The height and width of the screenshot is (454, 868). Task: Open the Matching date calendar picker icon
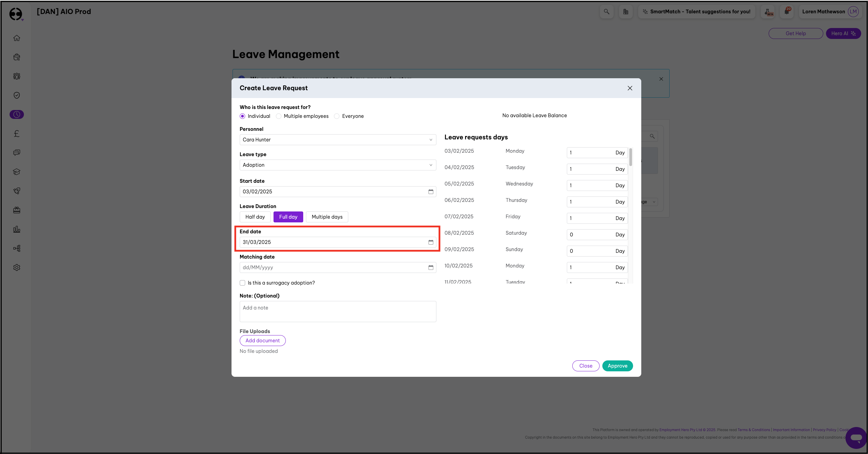(x=431, y=267)
